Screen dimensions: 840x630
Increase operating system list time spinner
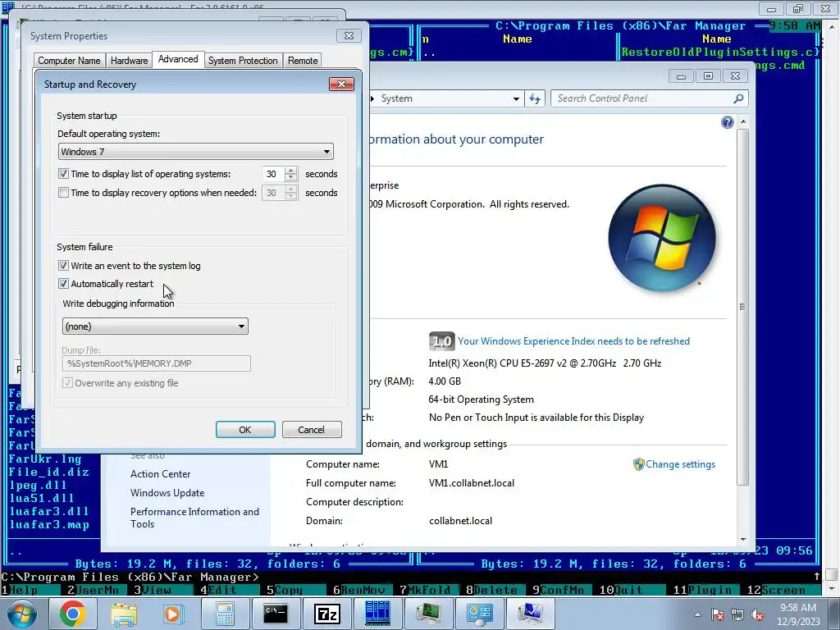291,171
